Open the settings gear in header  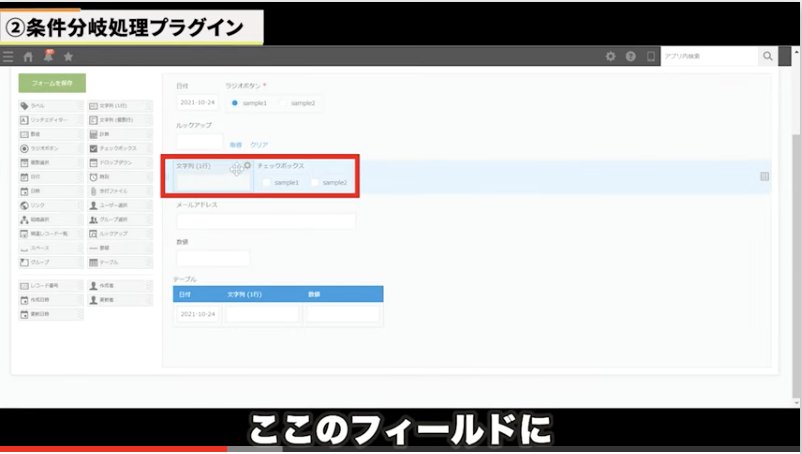point(611,57)
